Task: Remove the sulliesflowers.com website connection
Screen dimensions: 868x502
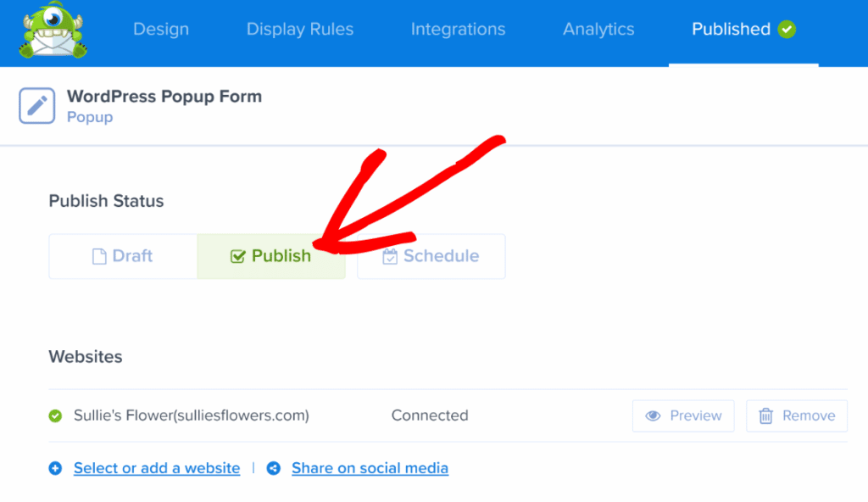Action: point(796,416)
